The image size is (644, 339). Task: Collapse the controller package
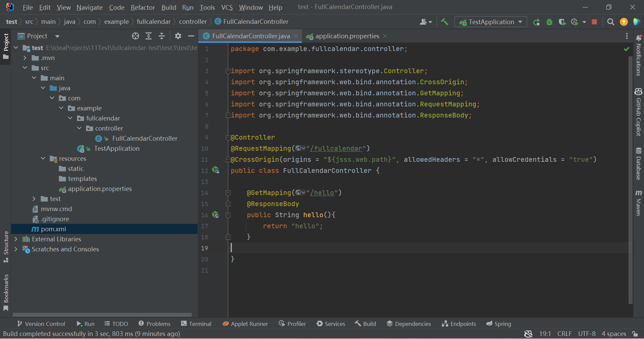(79, 129)
